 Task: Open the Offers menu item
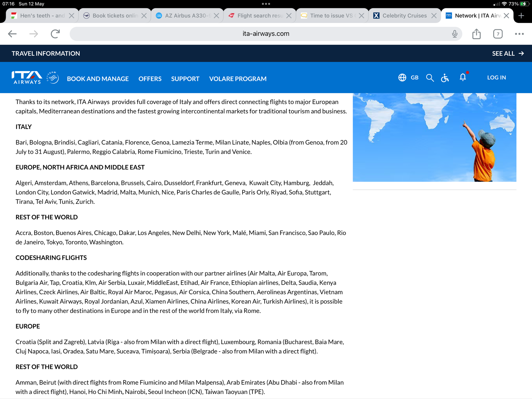(x=150, y=79)
